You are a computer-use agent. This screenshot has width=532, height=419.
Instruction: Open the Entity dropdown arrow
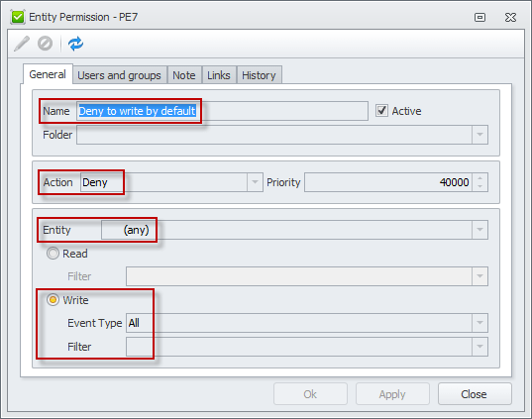pos(479,230)
